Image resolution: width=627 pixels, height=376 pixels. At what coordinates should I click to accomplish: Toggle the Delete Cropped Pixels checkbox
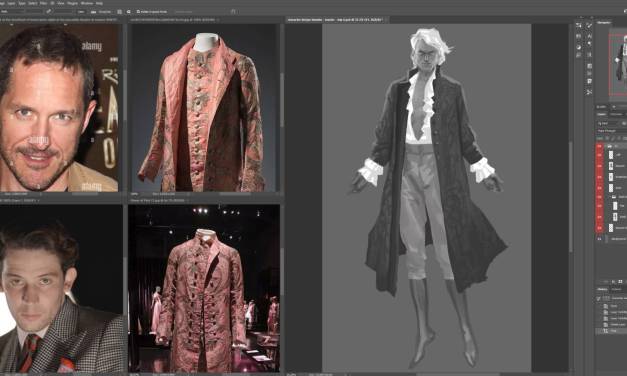[138, 12]
